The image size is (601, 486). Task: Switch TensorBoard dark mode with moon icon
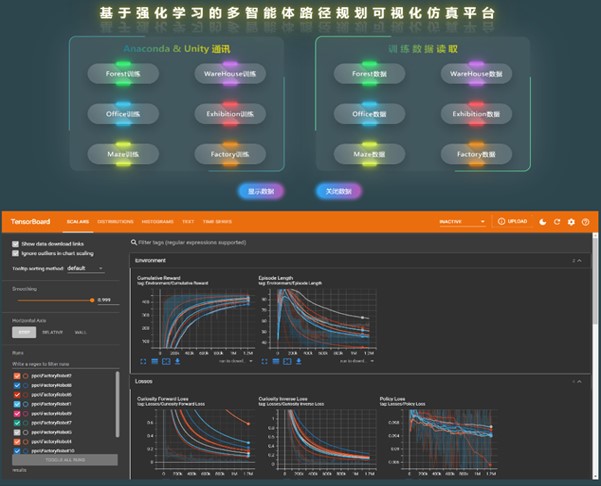pyautogui.click(x=543, y=222)
